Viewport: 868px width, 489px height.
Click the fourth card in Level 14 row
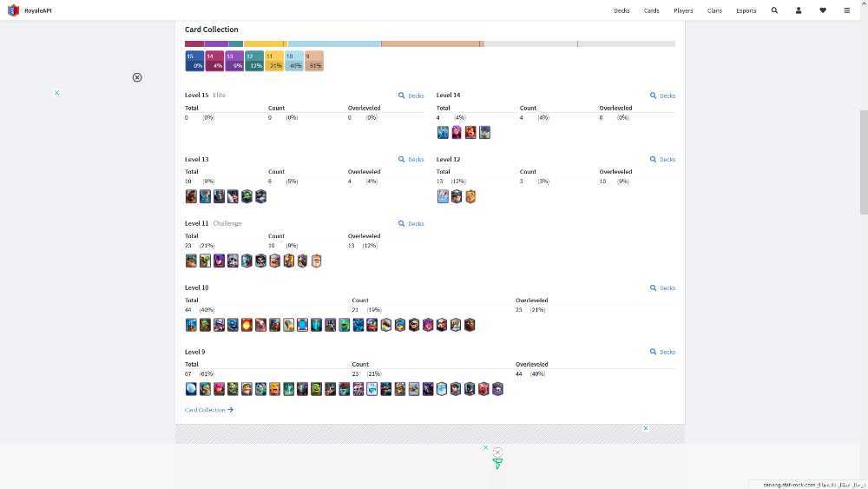click(484, 132)
